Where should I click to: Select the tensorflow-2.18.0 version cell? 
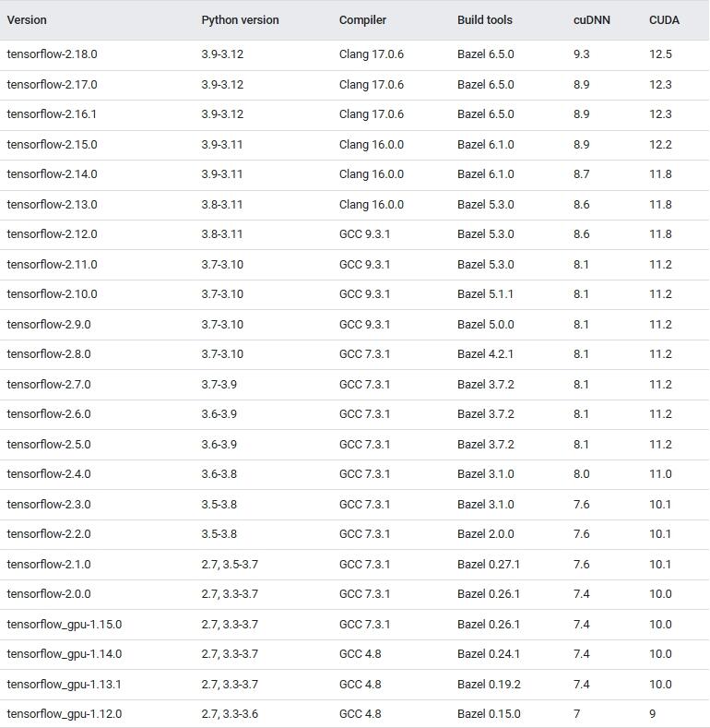(52, 54)
